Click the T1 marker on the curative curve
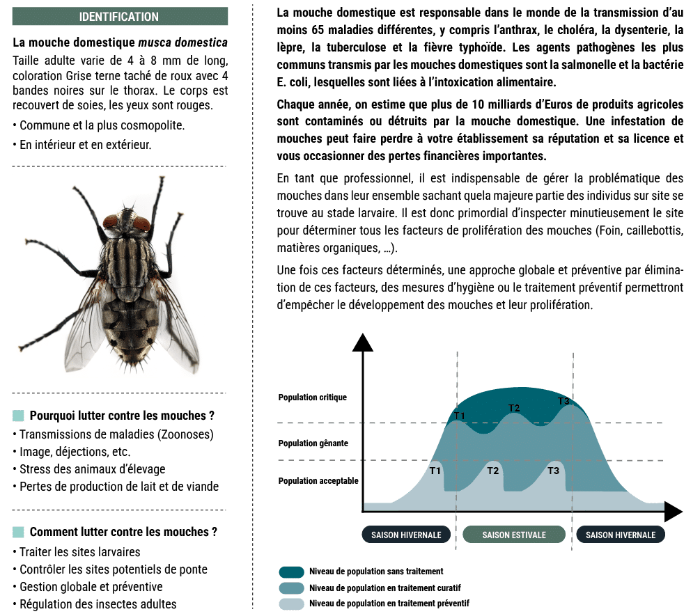 coord(459,416)
